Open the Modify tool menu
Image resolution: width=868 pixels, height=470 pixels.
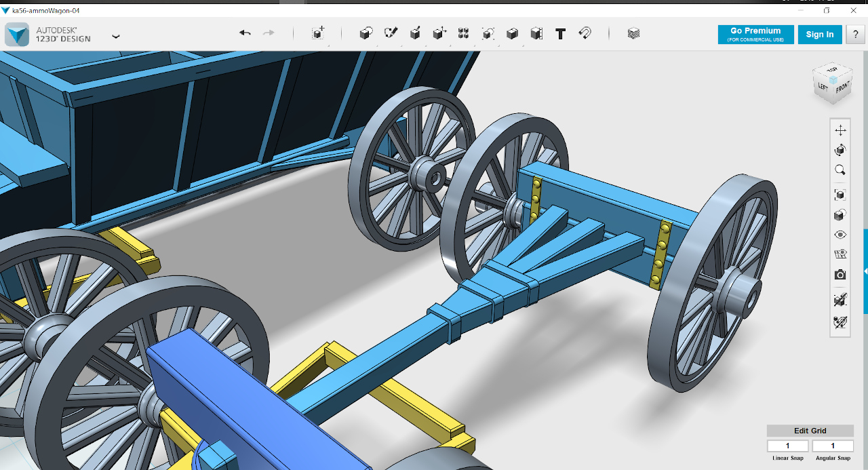[439, 33]
